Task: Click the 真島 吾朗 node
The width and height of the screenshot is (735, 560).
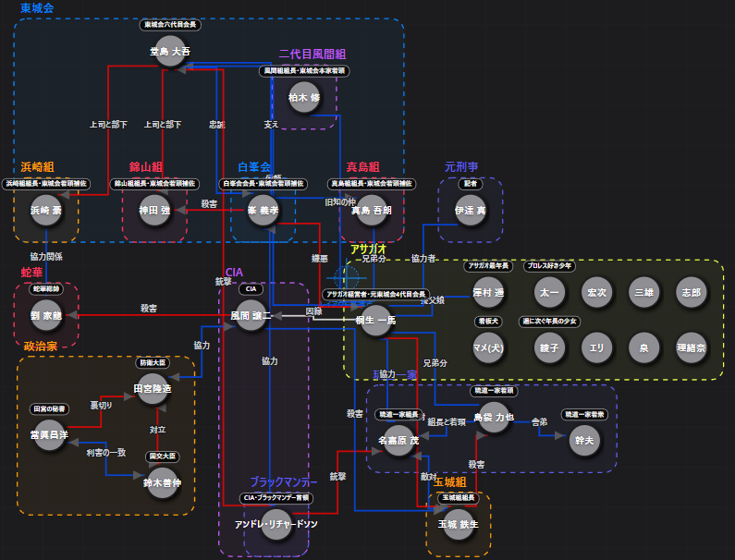Action: [x=373, y=211]
